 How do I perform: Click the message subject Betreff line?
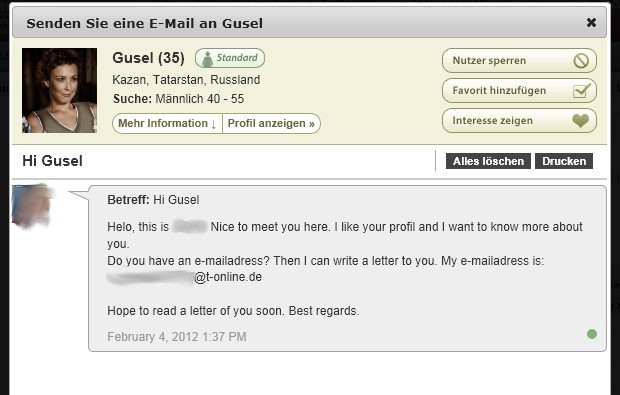point(153,200)
